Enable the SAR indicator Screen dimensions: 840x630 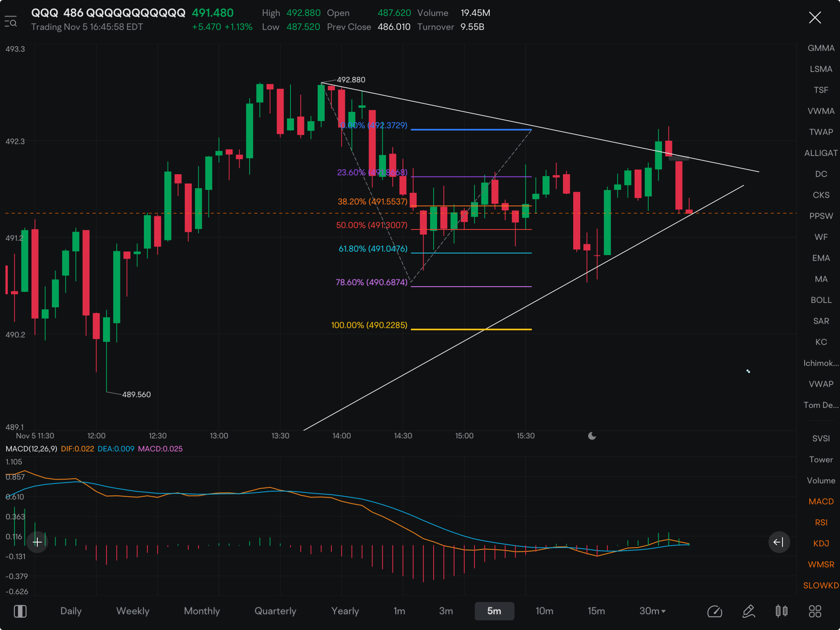click(x=821, y=321)
